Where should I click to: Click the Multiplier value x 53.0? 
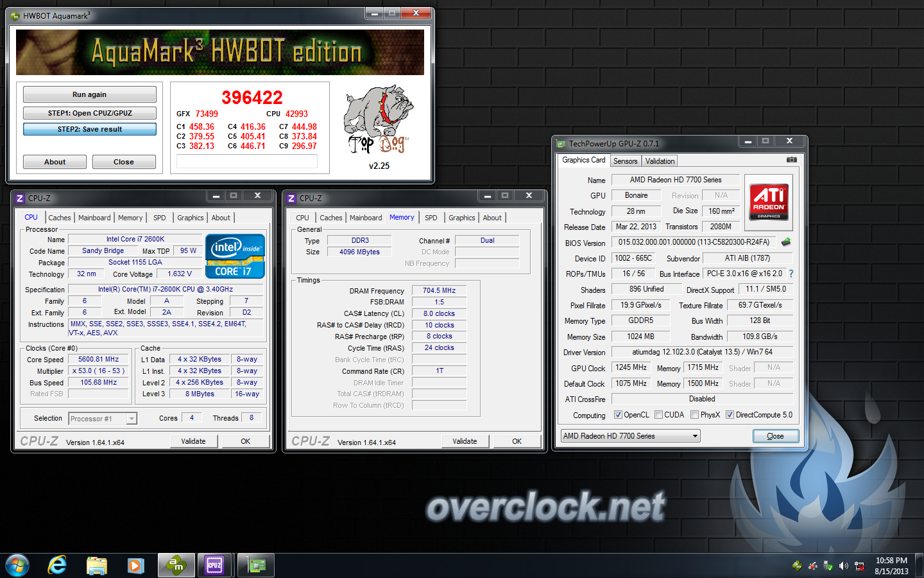pos(98,371)
